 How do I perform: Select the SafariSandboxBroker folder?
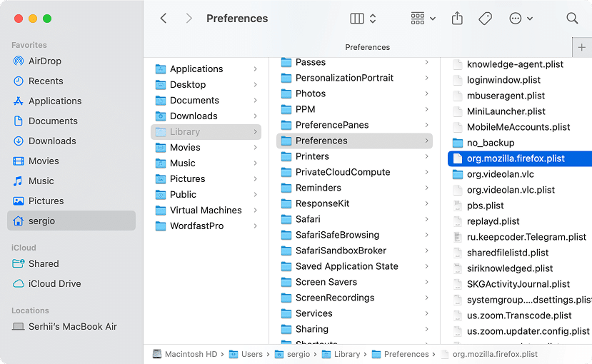tap(354, 251)
